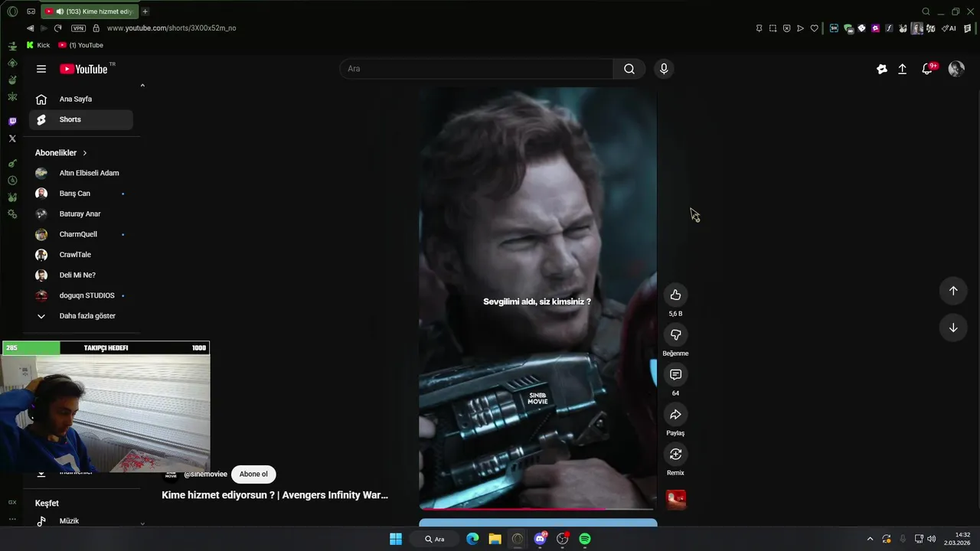This screenshot has width=980, height=551.
Task: Open CrawlTale channel
Action: pos(81,255)
